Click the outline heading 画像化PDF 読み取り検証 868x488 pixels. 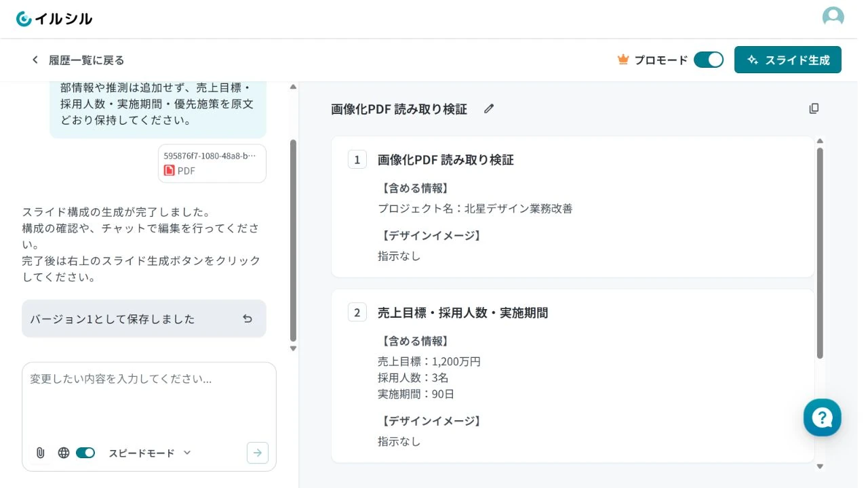pyautogui.click(x=399, y=109)
